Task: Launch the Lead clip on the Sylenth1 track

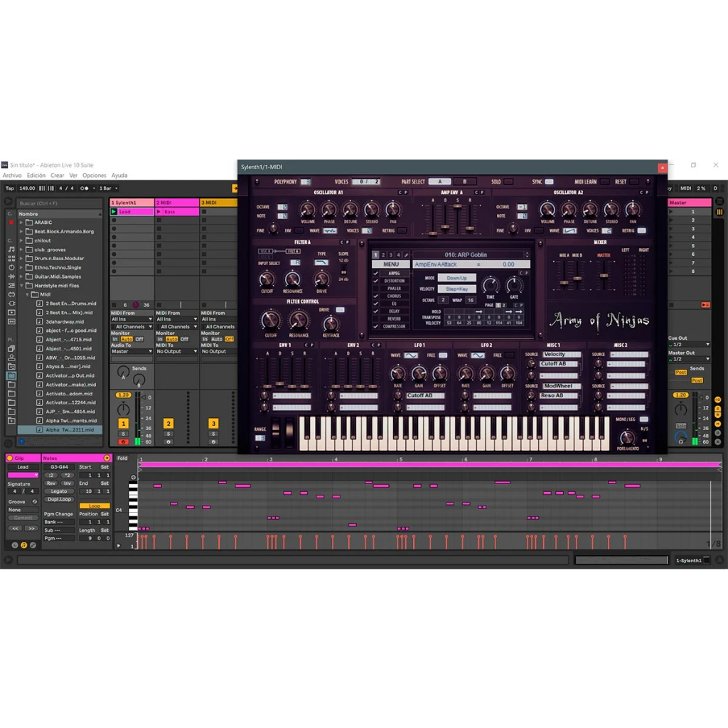Action: 114,212
